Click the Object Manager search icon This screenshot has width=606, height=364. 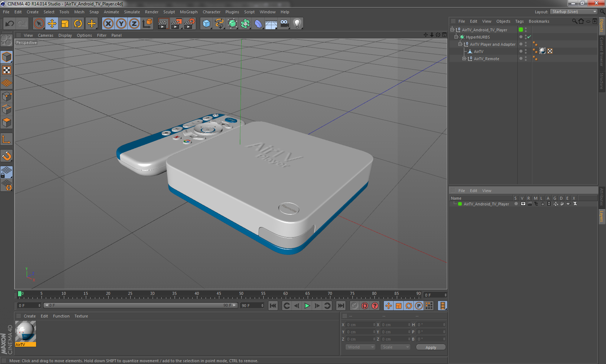coord(575,21)
